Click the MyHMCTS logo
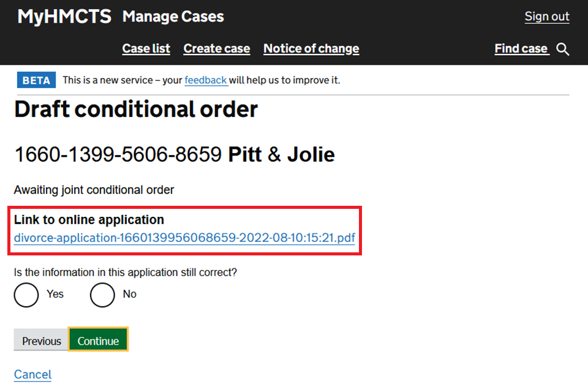 pyautogui.click(x=64, y=17)
